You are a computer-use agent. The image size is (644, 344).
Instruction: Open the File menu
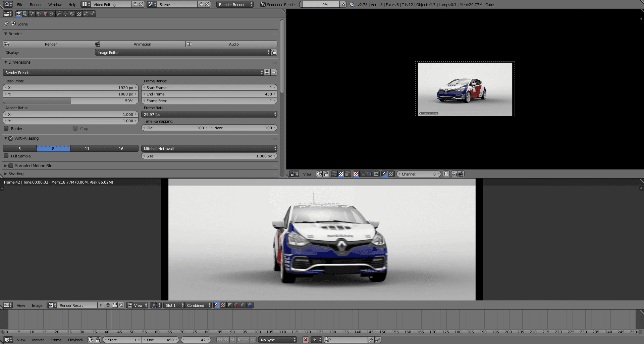[20, 5]
